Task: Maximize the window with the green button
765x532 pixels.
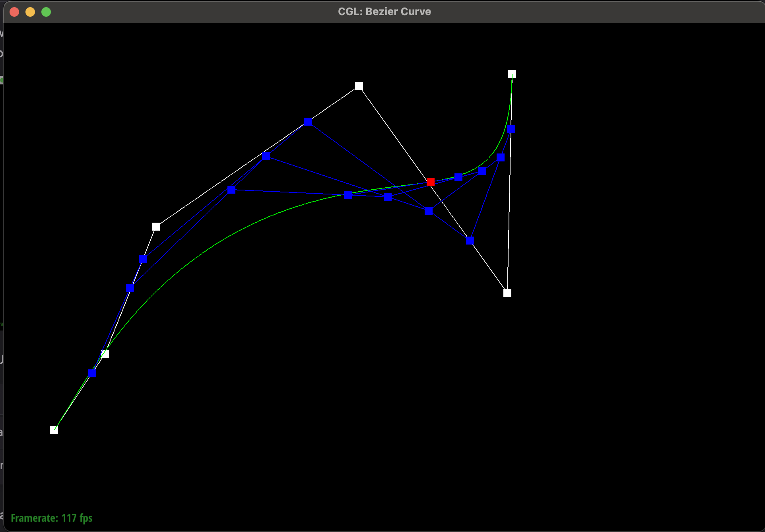Action: pyautogui.click(x=46, y=12)
